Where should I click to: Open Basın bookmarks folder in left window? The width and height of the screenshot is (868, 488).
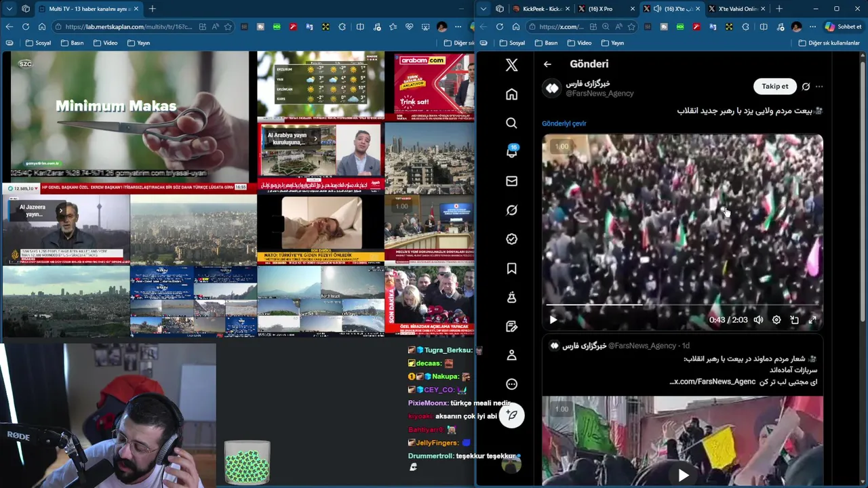click(x=72, y=43)
